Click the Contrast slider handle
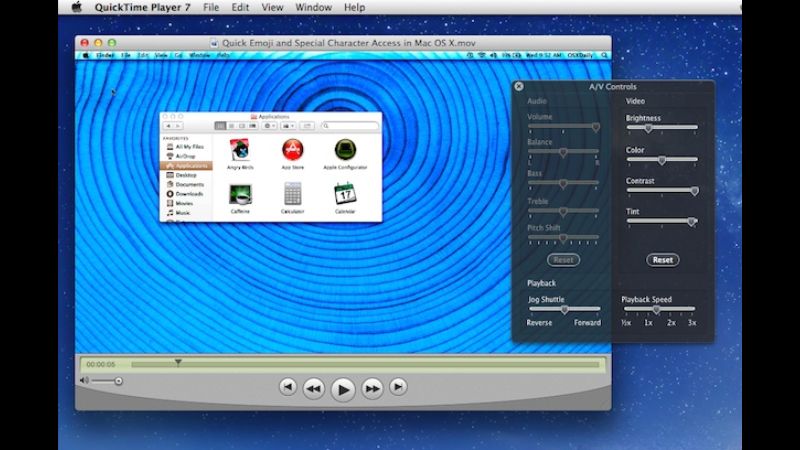 coord(694,191)
